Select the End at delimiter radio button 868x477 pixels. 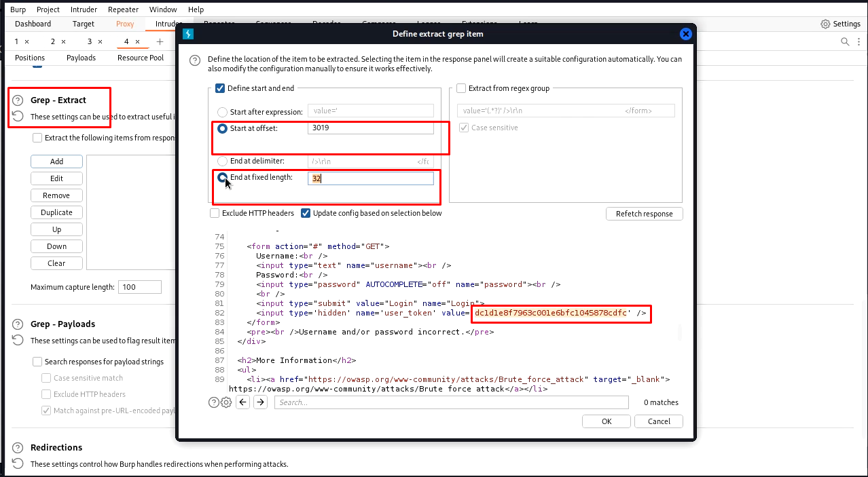222,161
